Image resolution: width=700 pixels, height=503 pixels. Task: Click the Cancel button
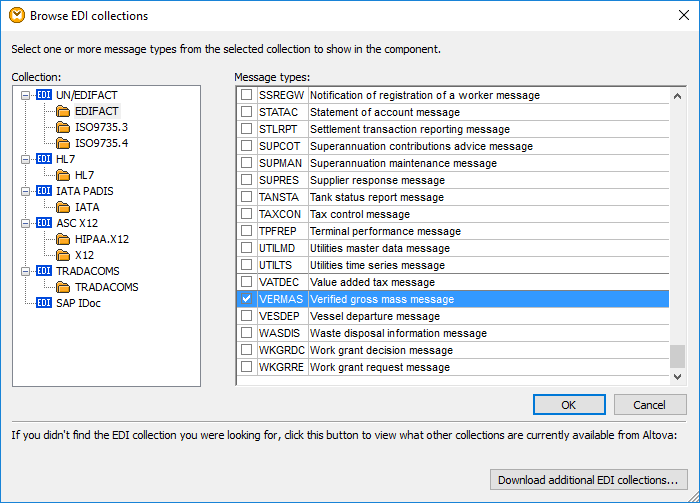click(650, 405)
